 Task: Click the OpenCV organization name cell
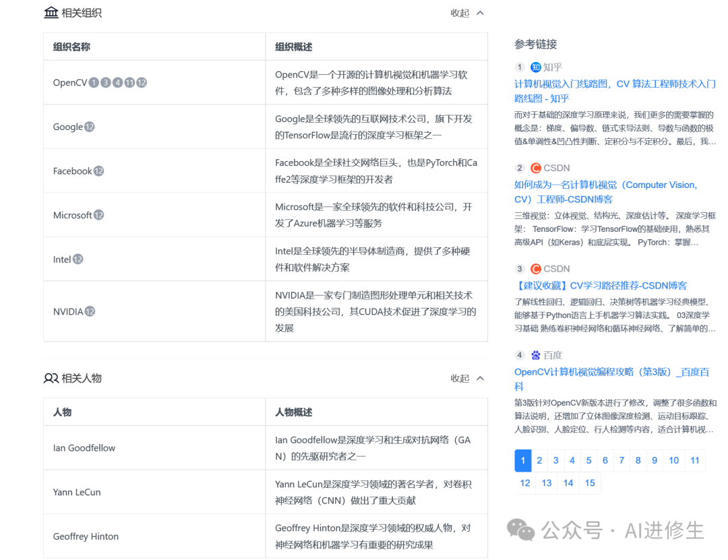tap(154, 83)
